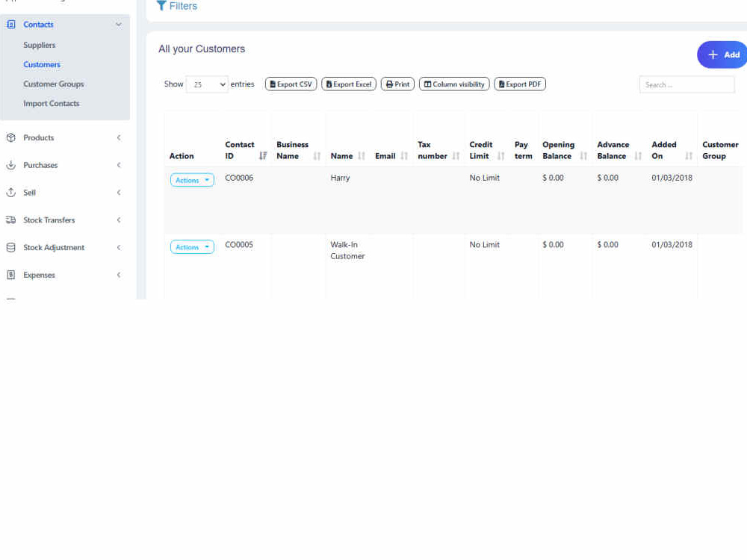Open the Purchases menu item

tap(40, 165)
